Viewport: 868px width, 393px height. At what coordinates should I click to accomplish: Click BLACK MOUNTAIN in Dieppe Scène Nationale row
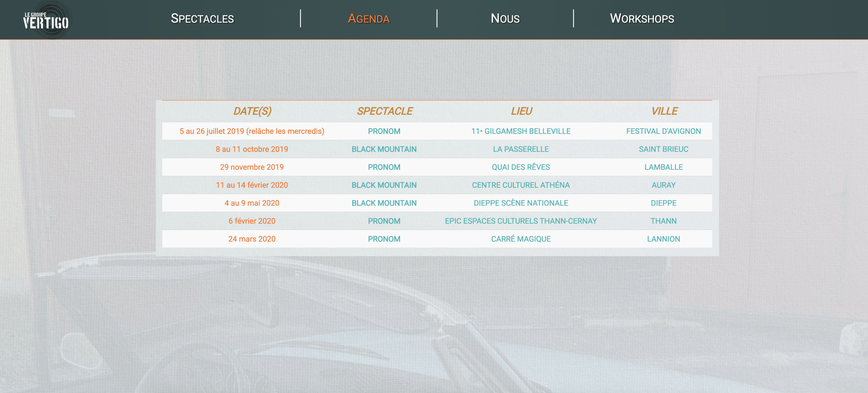coord(384,203)
